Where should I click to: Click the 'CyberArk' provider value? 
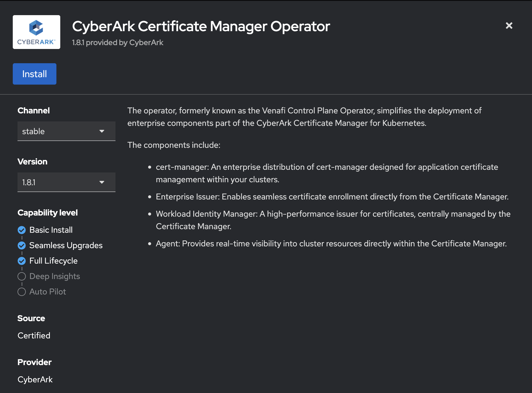point(35,379)
